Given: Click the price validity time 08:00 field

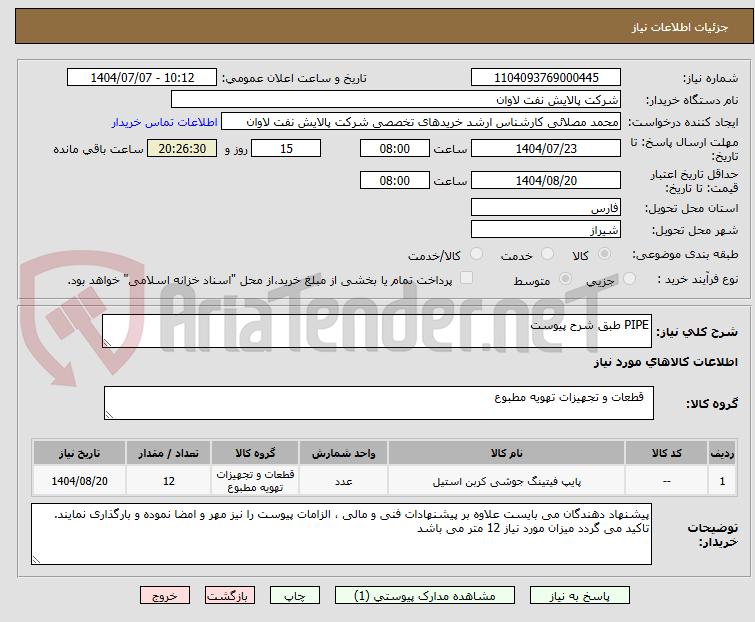Looking at the screenshot, I should coord(394,181).
